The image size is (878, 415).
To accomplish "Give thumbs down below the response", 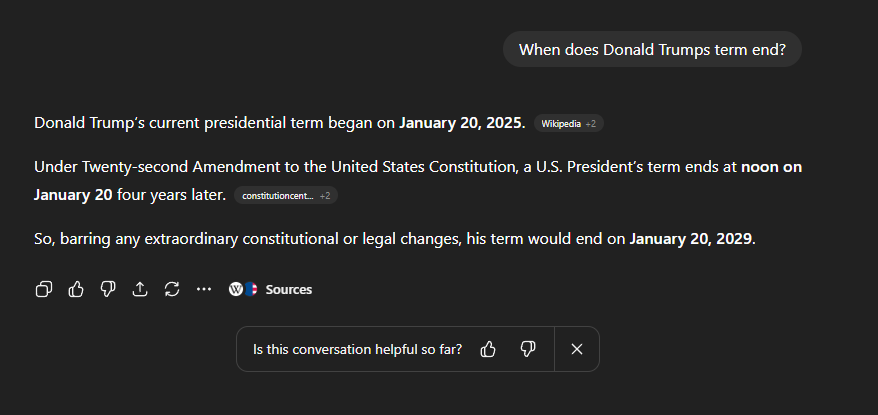I will (108, 289).
